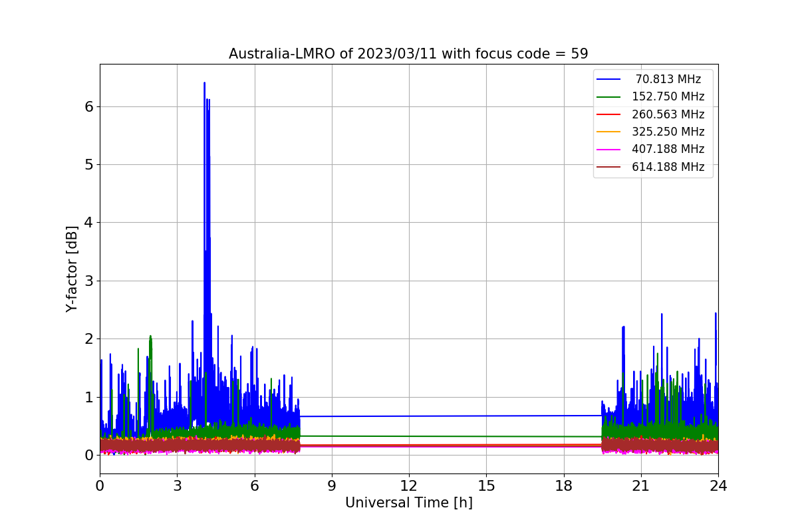Click the Universal Time [h] axis label
Screen dimensions: 798x532
408,503
